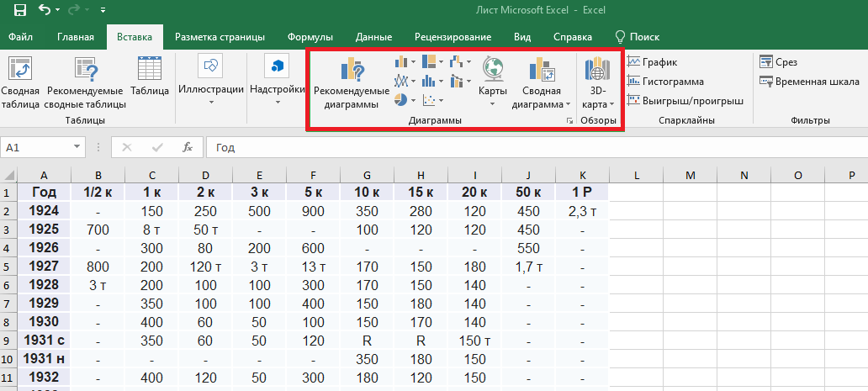The image size is (868, 391).
Task: Select the 1/2 к header cell
Action: [98, 193]
